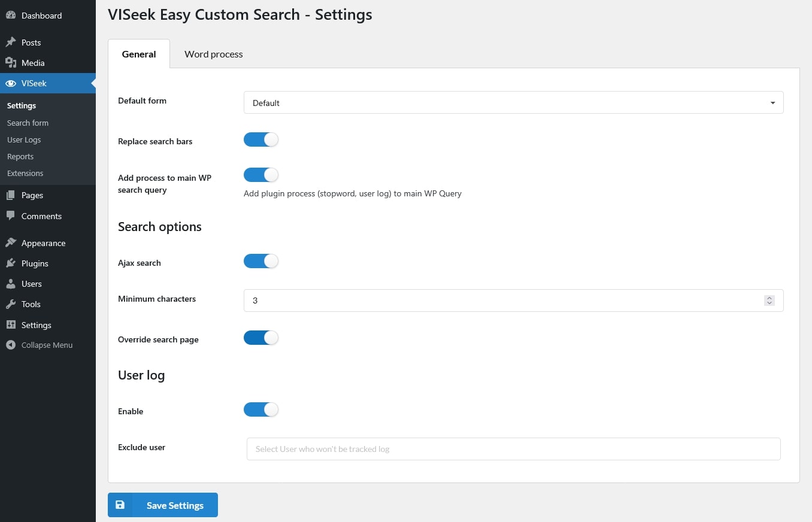
Task: Open the User Logs link
Action: pos(24,139)
